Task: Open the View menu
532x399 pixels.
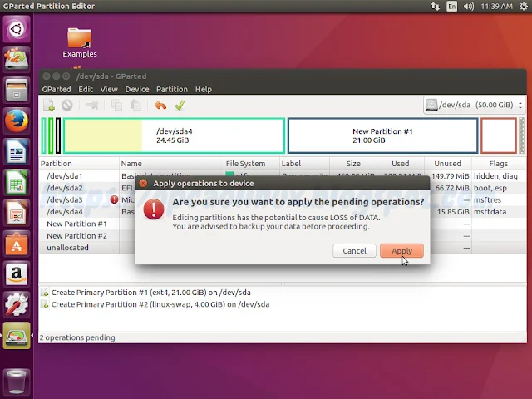Action: click(x=109, y=89)
